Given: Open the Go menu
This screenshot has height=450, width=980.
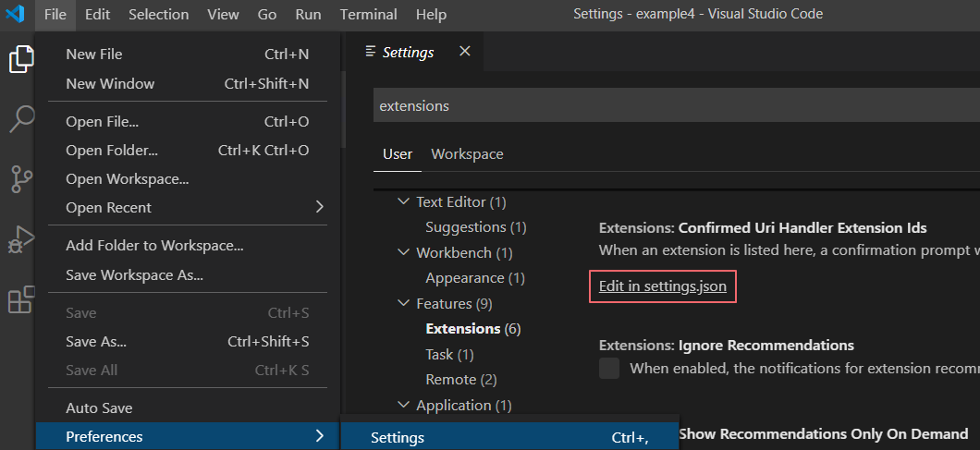Looking at the screenshot, I should coord(267,15).
